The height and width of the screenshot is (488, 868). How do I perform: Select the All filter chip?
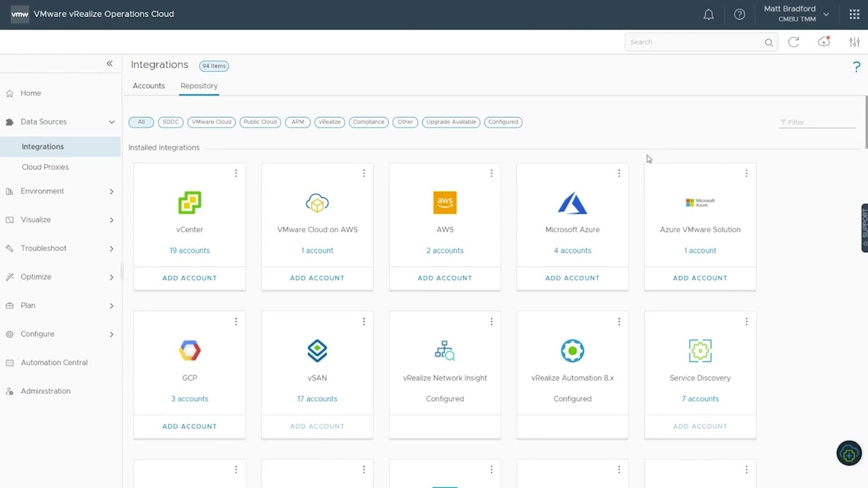(x=141, y=122)
